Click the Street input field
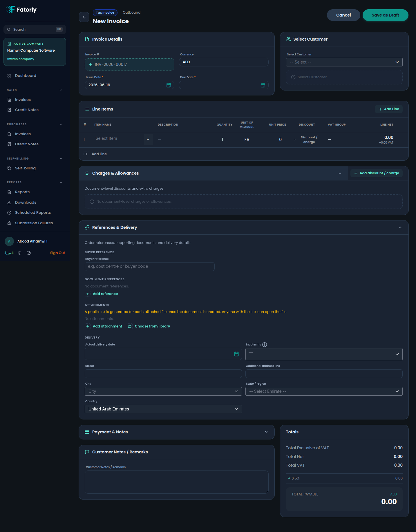416x532 pixels. (163, 374)
